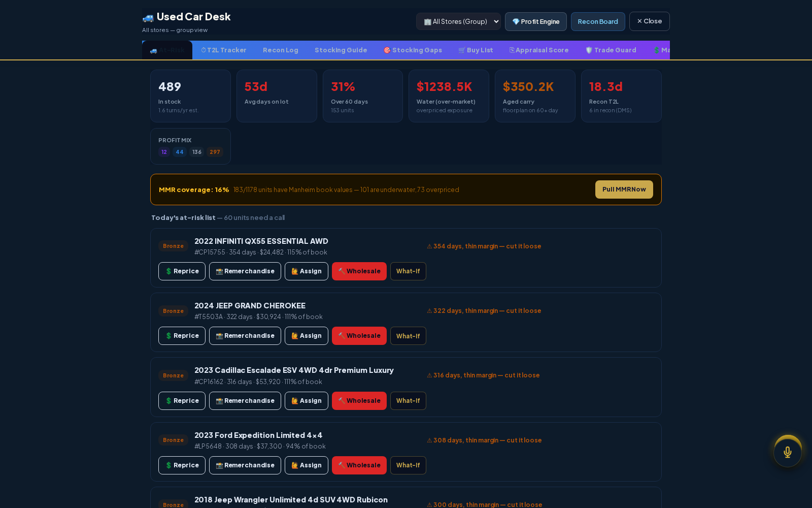This screenshot has width=812, height=508.
Task: Reprice the 2023 Ford Expedition Limited
Action: click(182, 465)
